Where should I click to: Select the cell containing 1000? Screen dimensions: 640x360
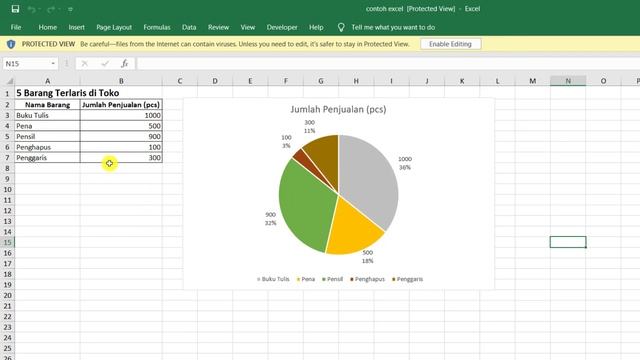(x=121, y=116)
